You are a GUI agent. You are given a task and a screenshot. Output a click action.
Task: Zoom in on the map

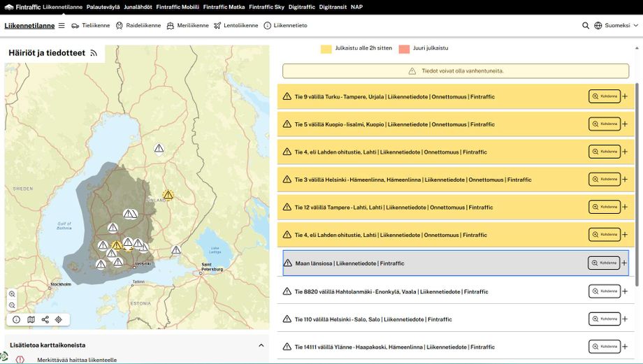click(x=12, y=294)
